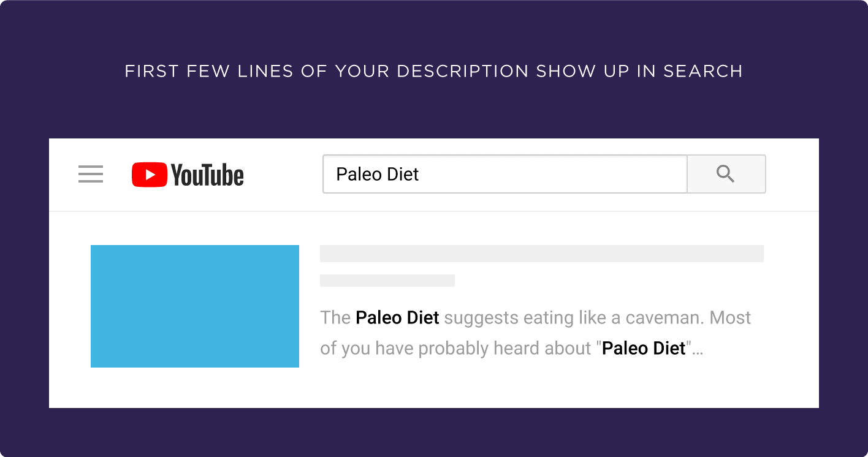Click the quoted bold 'Paleo Diet' in second line
868x457 pixels.
[644, 349]
